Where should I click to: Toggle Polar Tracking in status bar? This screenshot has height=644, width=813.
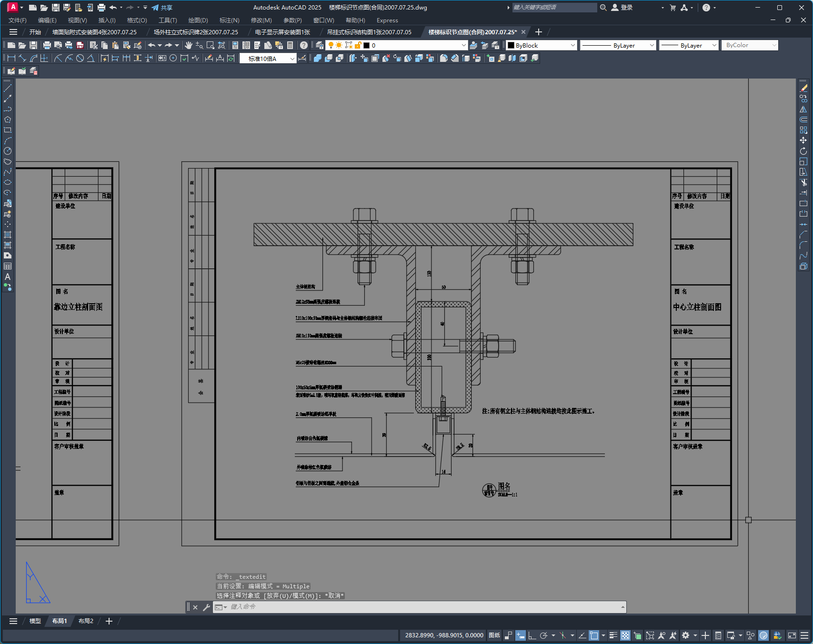click(543, 635)
